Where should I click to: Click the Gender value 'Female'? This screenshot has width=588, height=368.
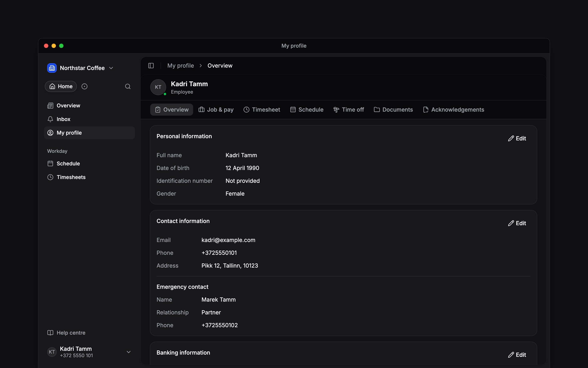pos(235,194)
